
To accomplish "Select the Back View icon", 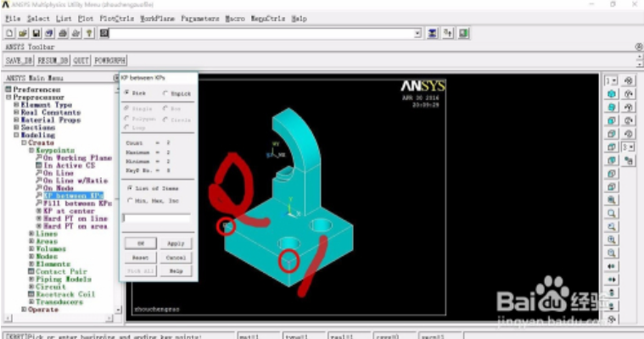I will click(x=612, y=160).
